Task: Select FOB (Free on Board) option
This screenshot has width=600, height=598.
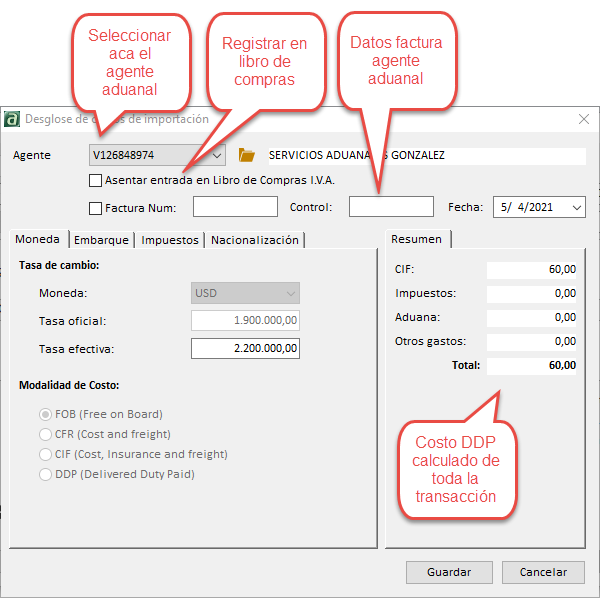Action: point(45,414)
